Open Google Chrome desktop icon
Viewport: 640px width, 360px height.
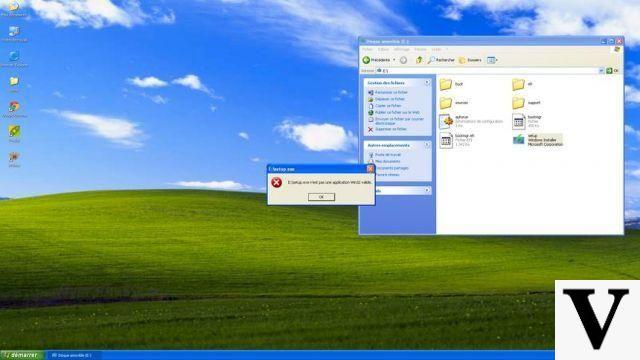(14, 109)
